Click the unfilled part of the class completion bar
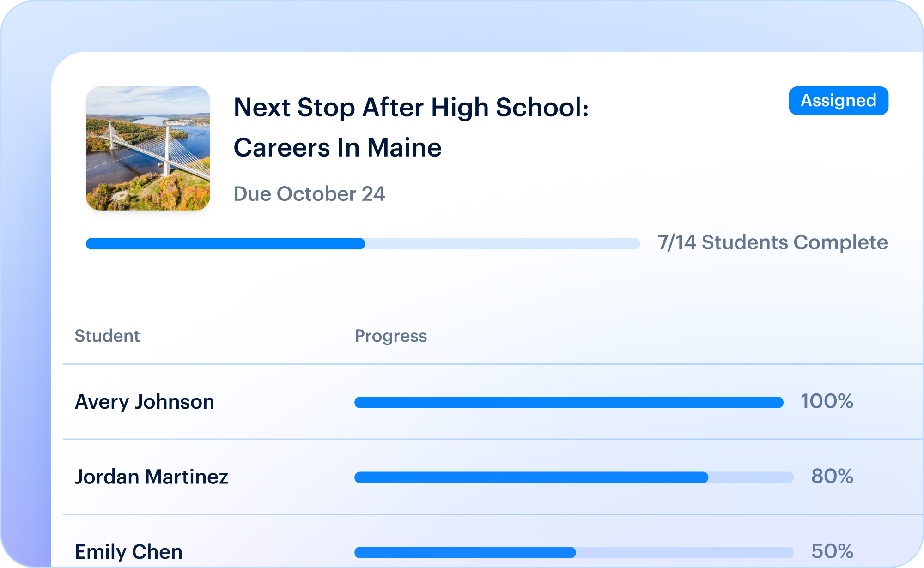Viewport: 924px width, 568px height. (x=503, y=243)
